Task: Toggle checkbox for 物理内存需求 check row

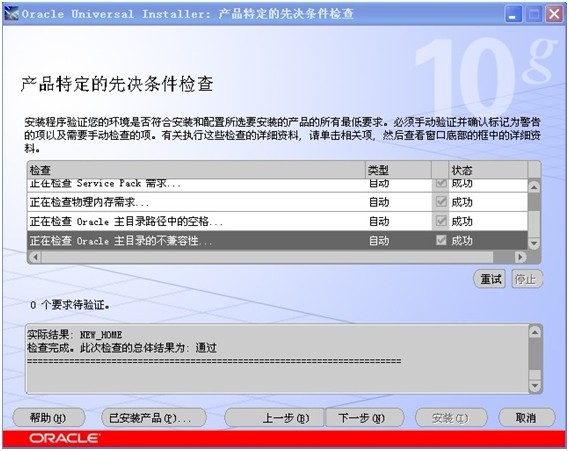Action: [x=441, y=201]
